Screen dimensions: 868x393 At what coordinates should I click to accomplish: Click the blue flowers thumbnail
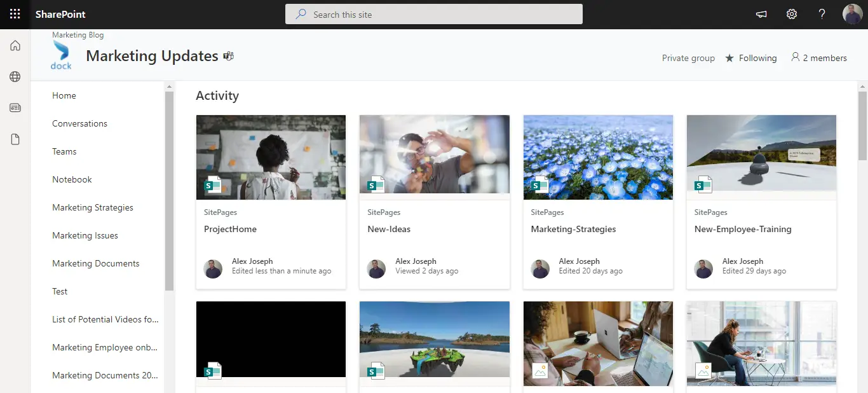coord(598,157)
